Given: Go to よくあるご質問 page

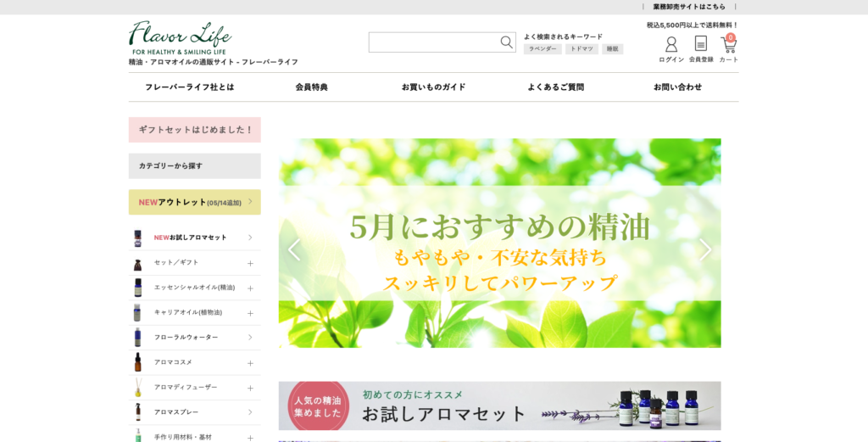Looking at the screenshot, I should (555, 87).
